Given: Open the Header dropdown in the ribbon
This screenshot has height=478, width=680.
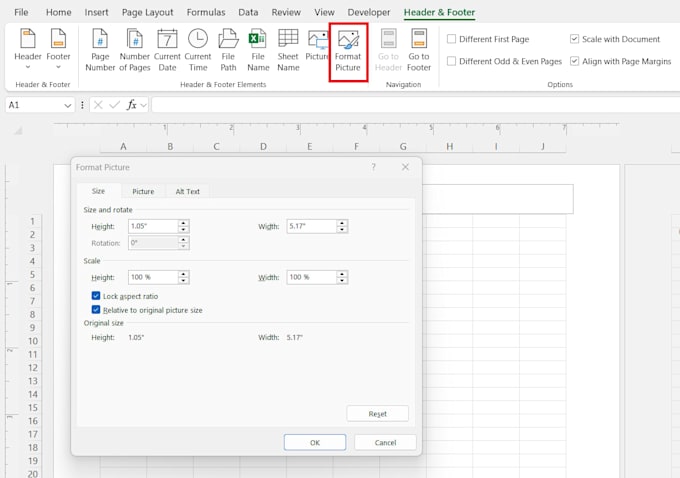Looking at the screenshot, I should tap(28, 49).
